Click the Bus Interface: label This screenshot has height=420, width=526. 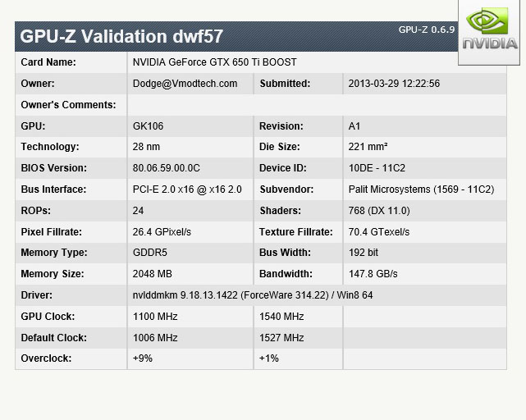pyautogui.click(x=53, y=189)
